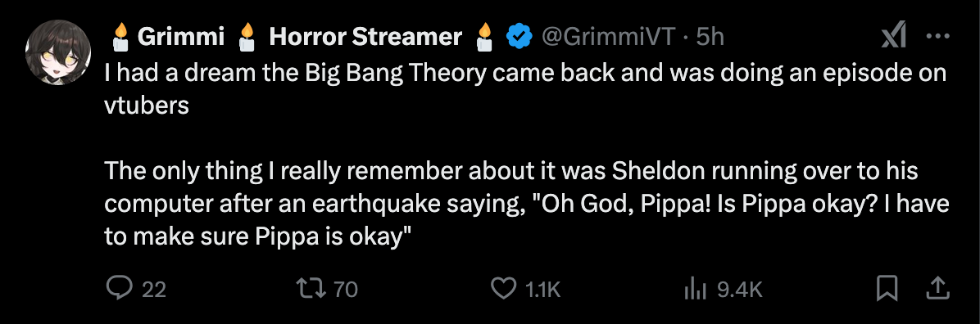980x324 pixels.
Task: Open Grimmi's profile avatar picture
Action: point(57,52)
